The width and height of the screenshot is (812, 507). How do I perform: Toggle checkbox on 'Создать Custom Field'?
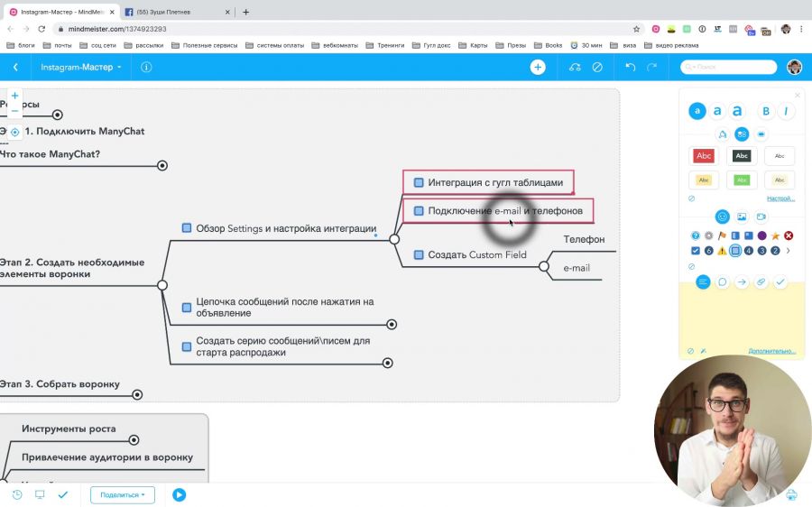coord(419,255)
